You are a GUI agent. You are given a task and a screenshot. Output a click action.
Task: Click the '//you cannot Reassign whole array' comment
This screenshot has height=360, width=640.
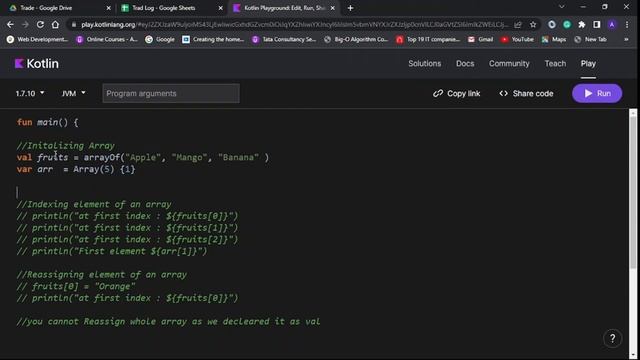click(169, 322)
